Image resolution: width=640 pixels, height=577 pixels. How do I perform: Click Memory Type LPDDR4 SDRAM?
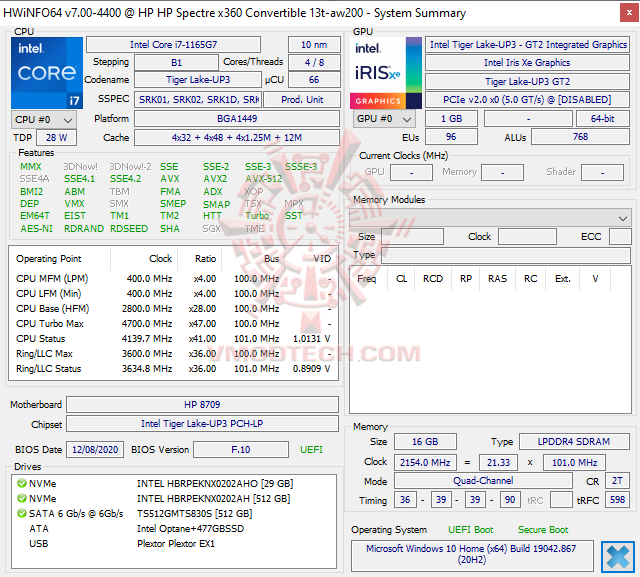[x=574, y=442]
